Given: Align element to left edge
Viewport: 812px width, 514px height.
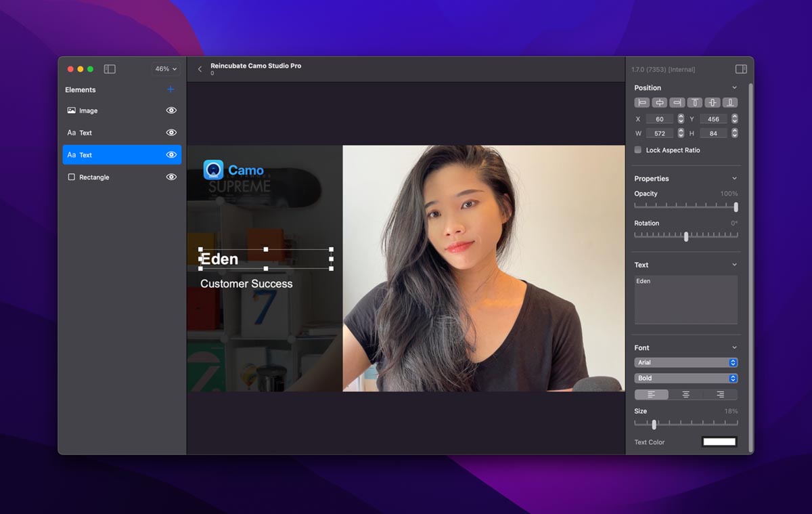Looking at the screenshot, I should pyautogui.click(x=641, y=103).
